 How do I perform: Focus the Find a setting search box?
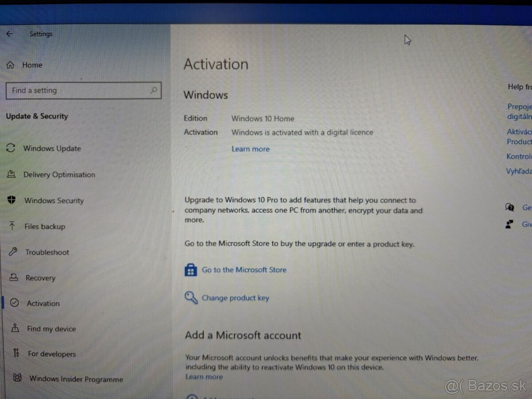[83, 90]
